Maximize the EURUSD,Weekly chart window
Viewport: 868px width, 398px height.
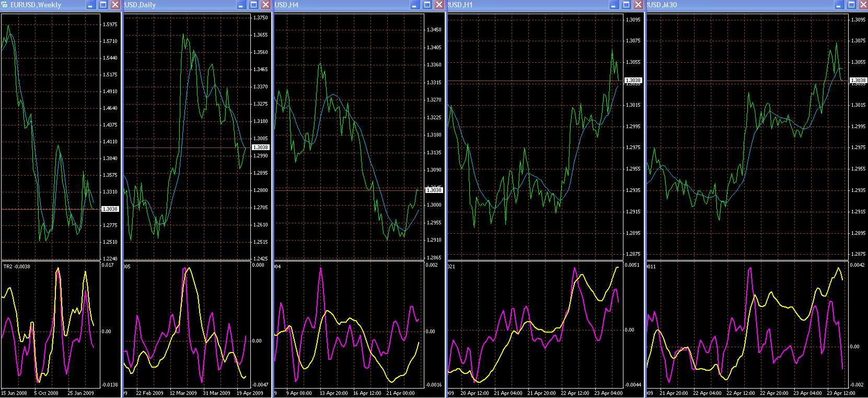(x=103, y=5)
